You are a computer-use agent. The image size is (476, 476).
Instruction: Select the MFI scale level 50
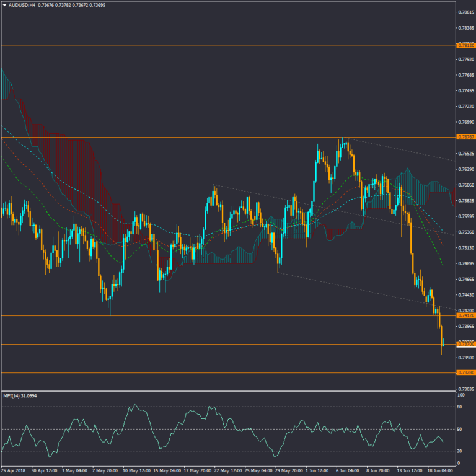point(460,430)
